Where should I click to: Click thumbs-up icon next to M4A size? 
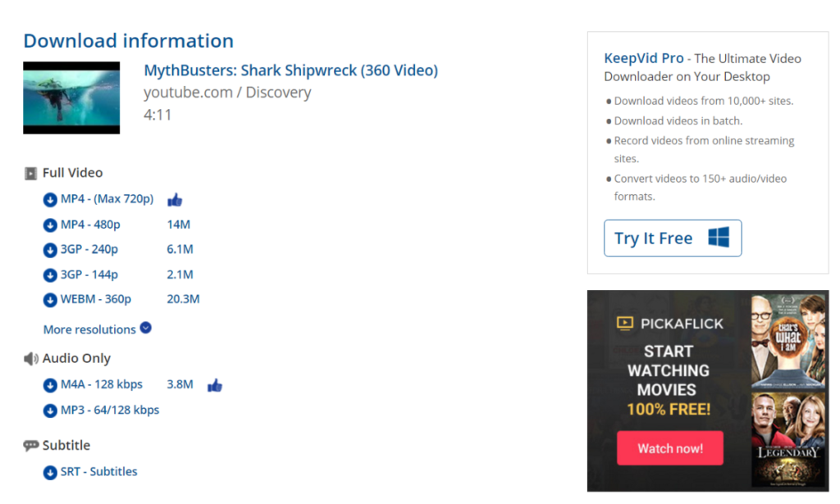[215, 385]
